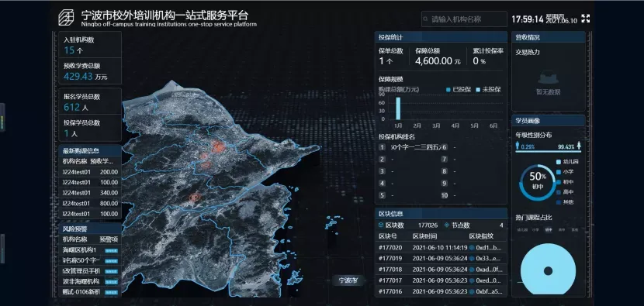
Task: Click the fingerprint dot icon for block #177020
Action: click(x=472, y=248)
